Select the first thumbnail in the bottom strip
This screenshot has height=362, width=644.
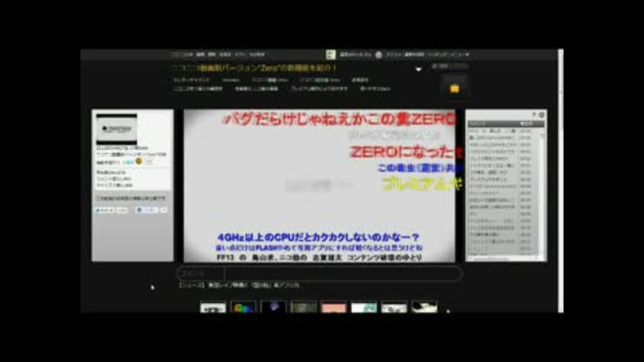213,307
